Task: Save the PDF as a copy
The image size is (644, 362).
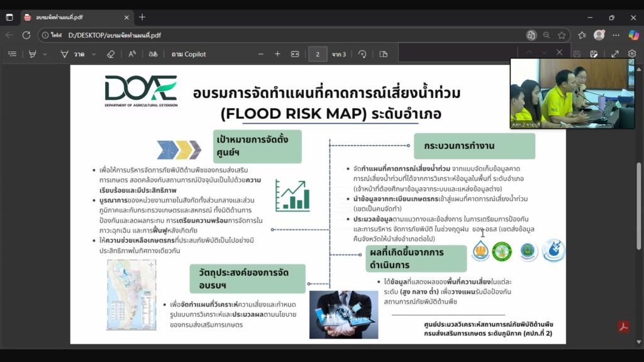Action: point(593,54)
